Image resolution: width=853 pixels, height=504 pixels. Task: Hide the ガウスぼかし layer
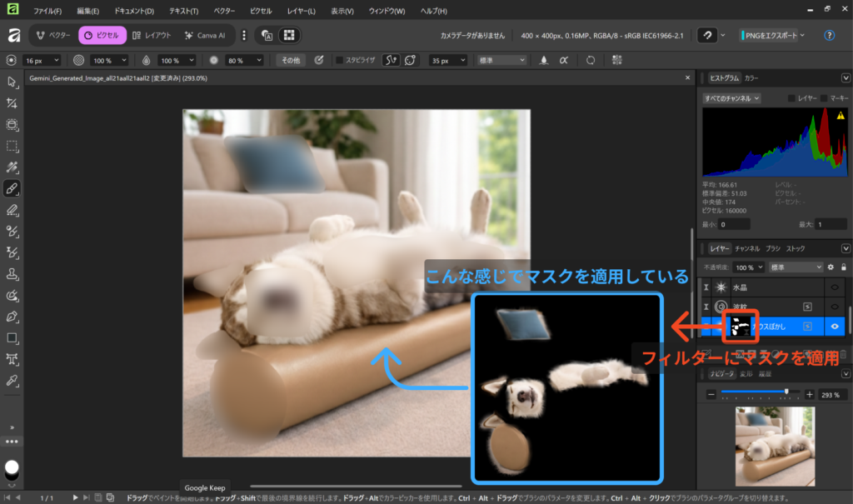pyautogui.click(x=835, y=327)
